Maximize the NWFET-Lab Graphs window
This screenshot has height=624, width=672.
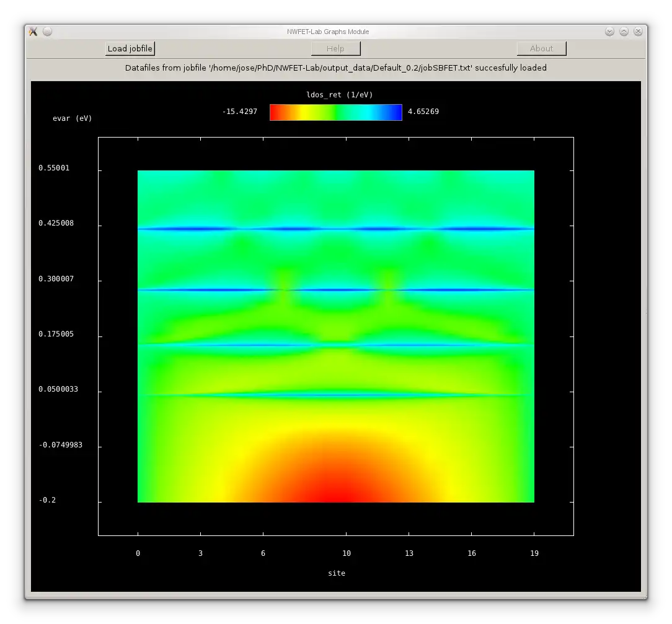tap(624, 32)
